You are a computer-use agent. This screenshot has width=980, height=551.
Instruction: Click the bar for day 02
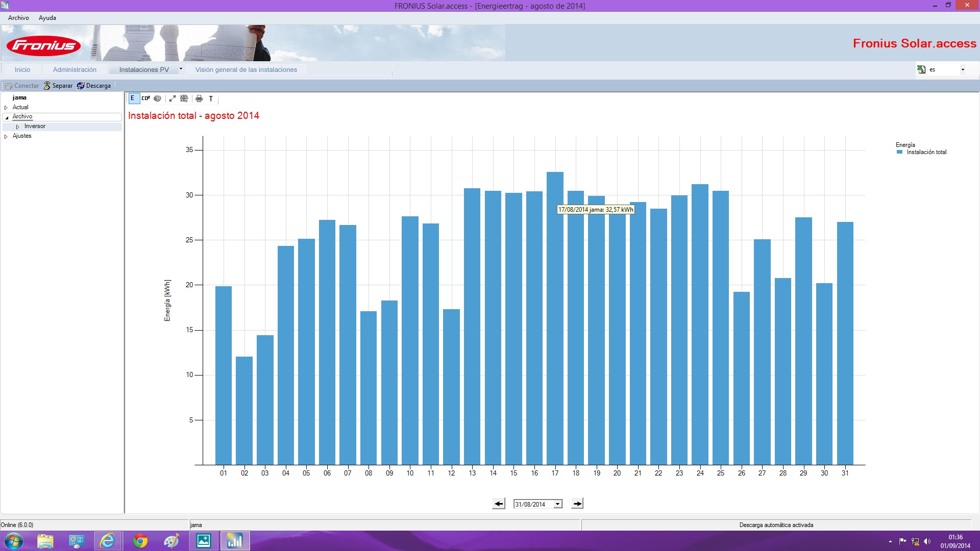[x=244, y=411]
